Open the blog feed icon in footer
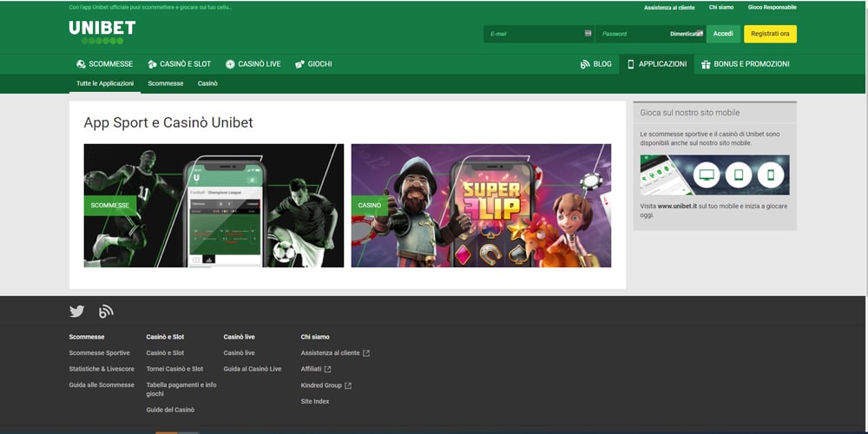Image resolution: width=868 pixels, height=434 pixels. (x=106, y=312)
